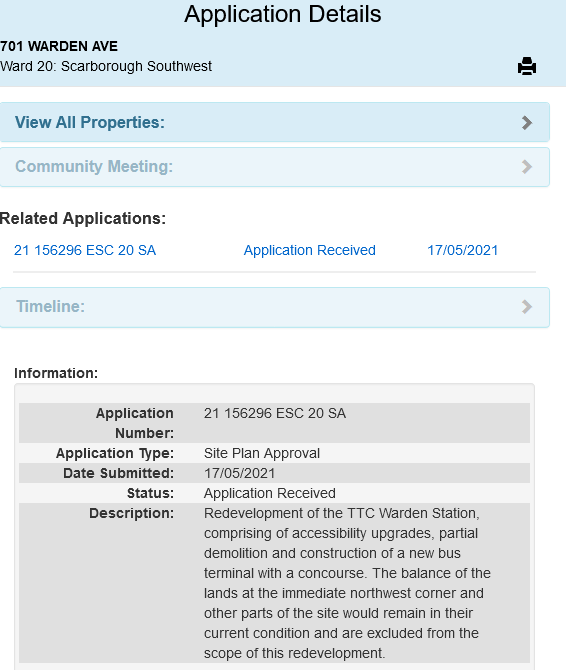Viewport: 566px width, 670px height.
Task: Expand the Timeline section chevron arrow
Action: click(527, 307)
